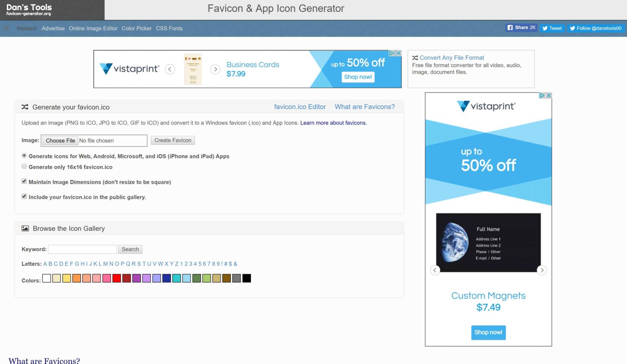Open the favicon.ico Editor link
Image resolution: width=627 pixels, height=364 pixels.
click(300, 107)
